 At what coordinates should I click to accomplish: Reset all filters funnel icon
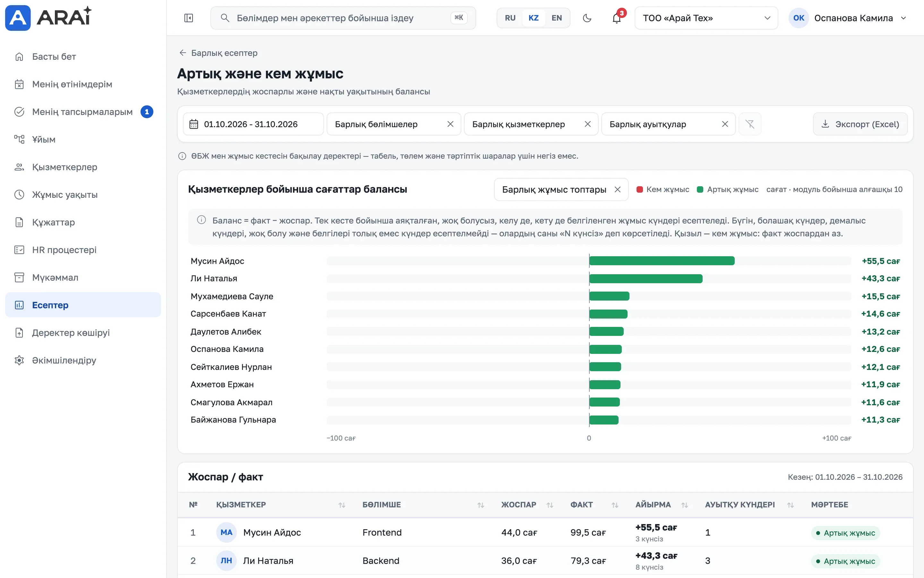tap(750, 124)
